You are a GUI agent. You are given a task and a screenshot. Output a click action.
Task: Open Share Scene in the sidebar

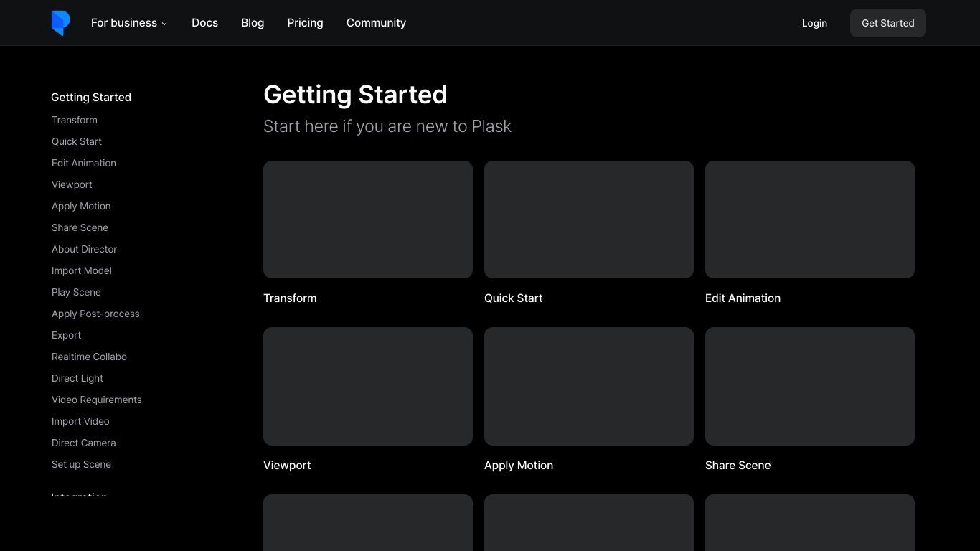pos(80,227)
